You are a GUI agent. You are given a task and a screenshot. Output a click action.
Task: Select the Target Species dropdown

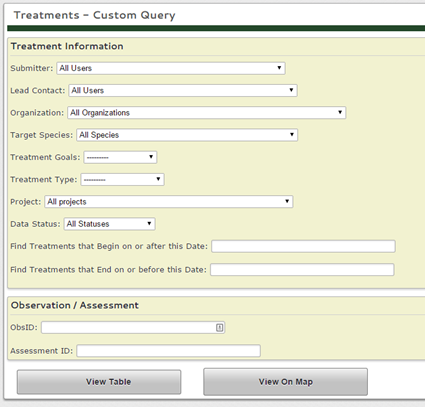click(187, 135)
